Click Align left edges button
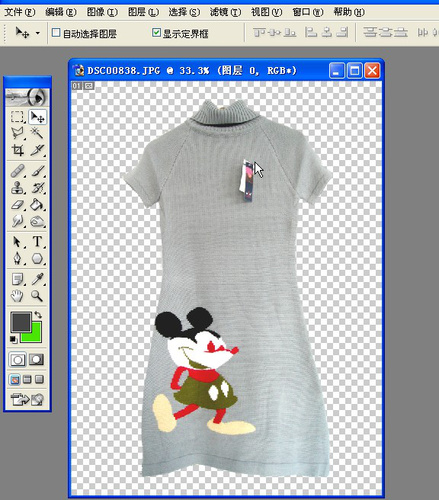 pyautogui.click(x=311, y=32)
